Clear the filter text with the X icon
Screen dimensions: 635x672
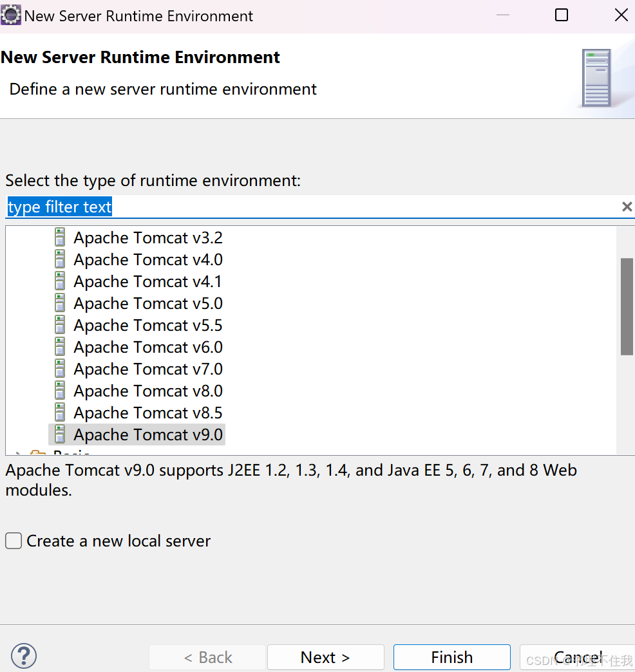[627, 207]
